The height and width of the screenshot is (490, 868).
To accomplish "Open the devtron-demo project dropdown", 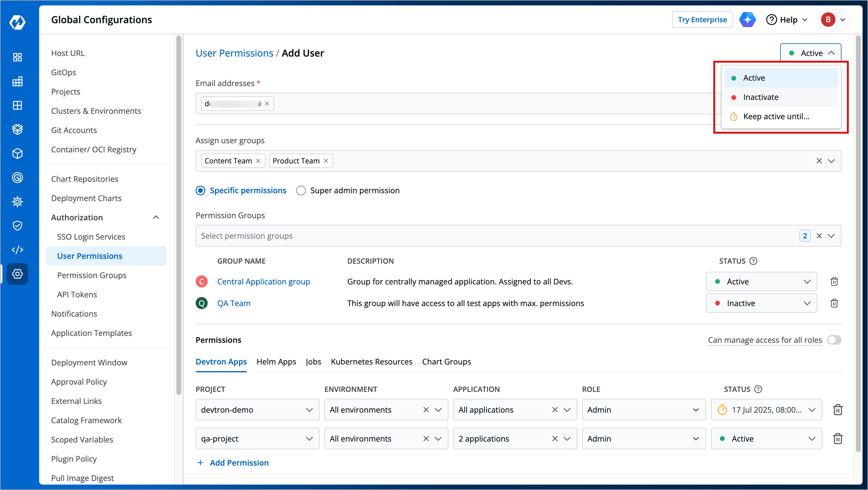I will click(x=257, y=410).
